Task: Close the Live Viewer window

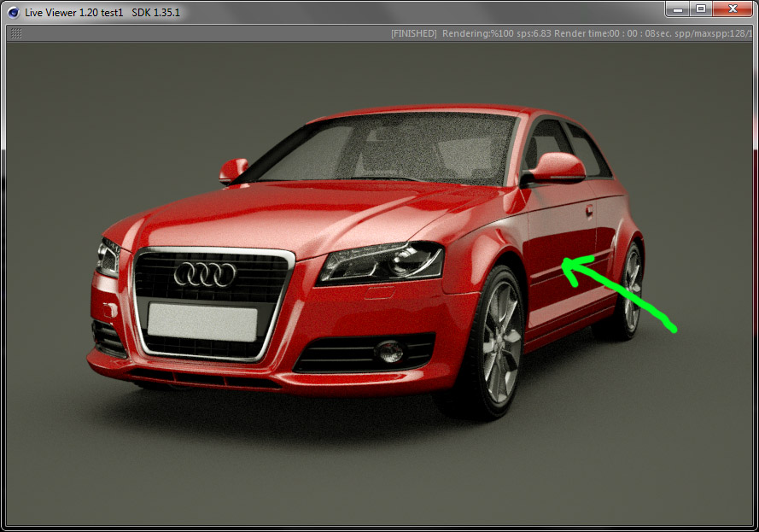Action: pyautogui.click(x=733, y=9)
